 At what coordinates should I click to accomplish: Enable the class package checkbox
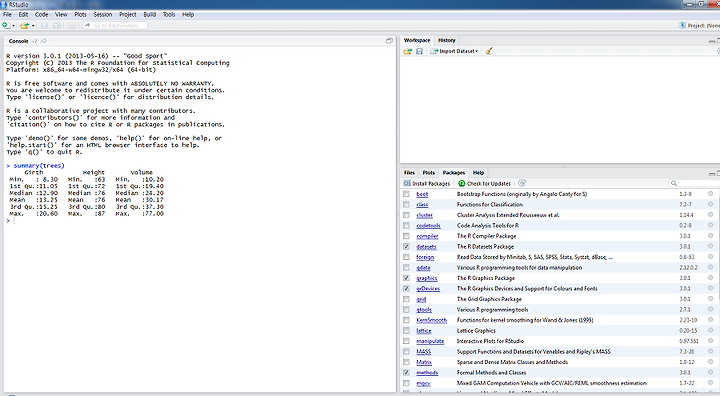click(x=406, y=204)
